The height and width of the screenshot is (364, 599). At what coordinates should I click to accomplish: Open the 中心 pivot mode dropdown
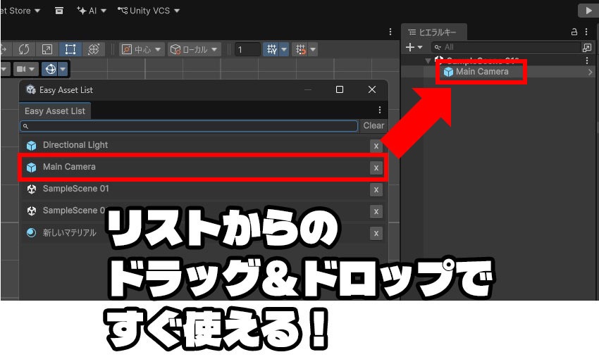click(142, 49)
